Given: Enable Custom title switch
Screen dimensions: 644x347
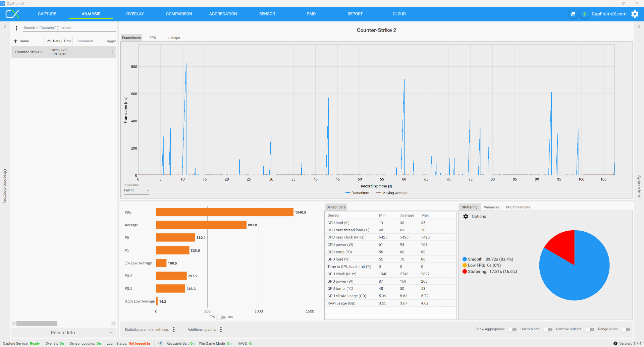Looking at the screenshot, I should click(548, 330).
